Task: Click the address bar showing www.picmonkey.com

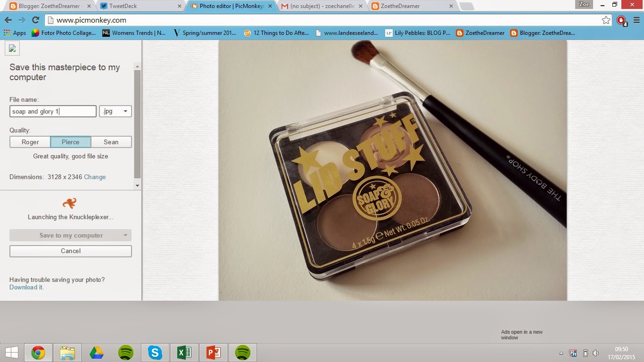Action: 328,20
